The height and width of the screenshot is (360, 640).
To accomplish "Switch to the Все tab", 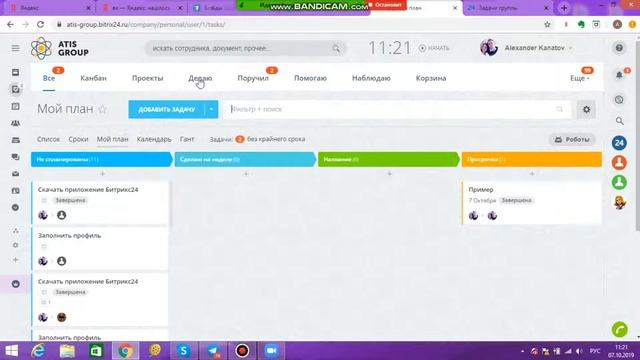I will [x=49, y=78].
